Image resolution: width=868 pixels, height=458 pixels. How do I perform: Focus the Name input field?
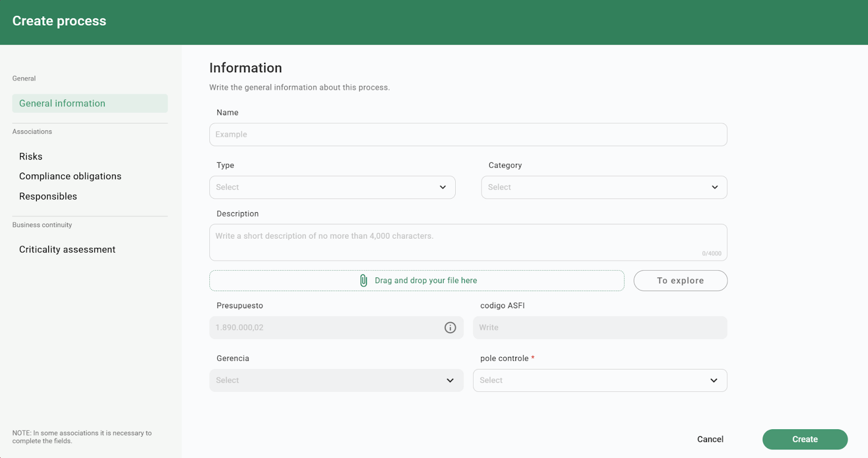pyautogui.click(x=468, y=135)
